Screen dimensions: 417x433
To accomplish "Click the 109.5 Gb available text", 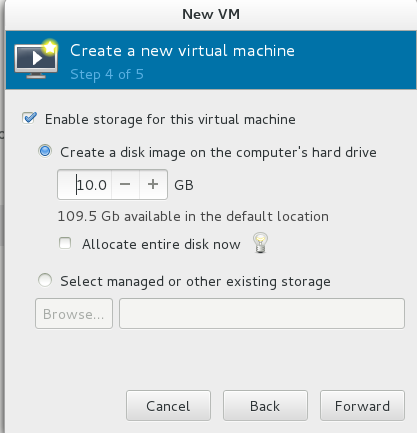I will pyautogui.click(x=193, y=216).
